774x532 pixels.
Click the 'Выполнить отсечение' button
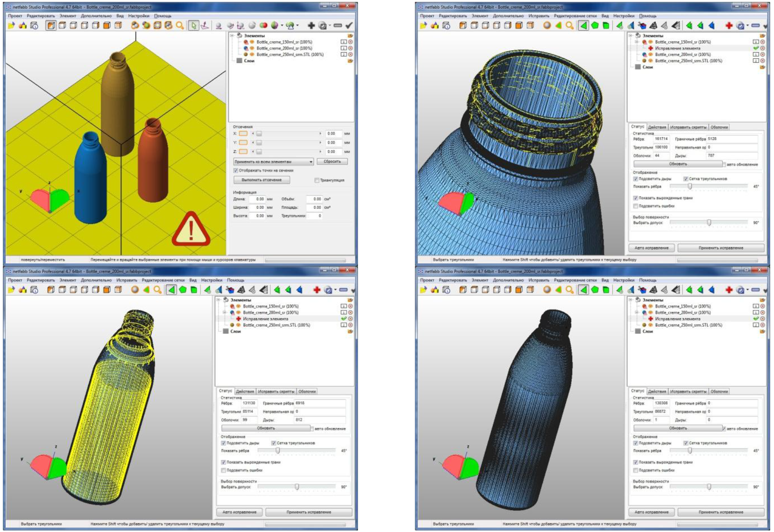pyautogui.click(x=261, y=180)
